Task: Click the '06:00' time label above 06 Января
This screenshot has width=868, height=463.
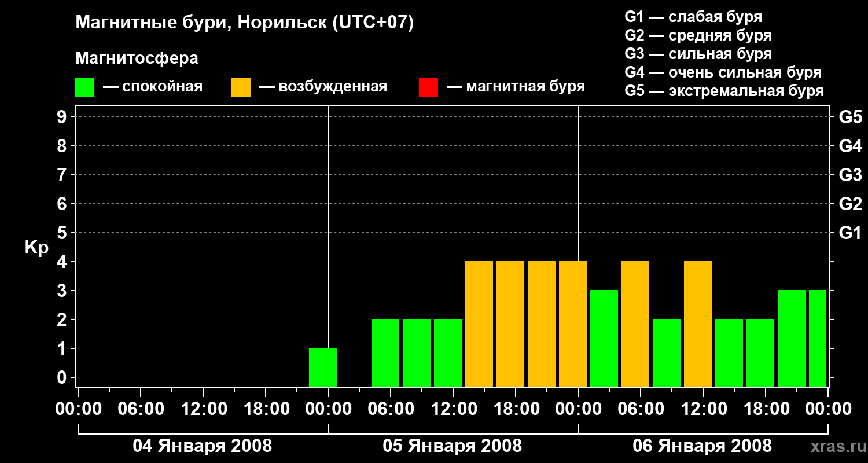Action: [641, 409]
